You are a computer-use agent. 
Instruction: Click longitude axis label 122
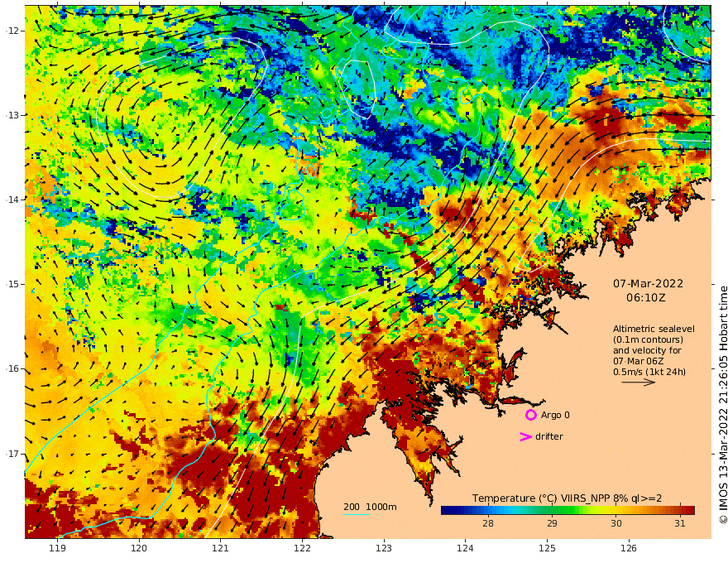(x=302, y=548)
